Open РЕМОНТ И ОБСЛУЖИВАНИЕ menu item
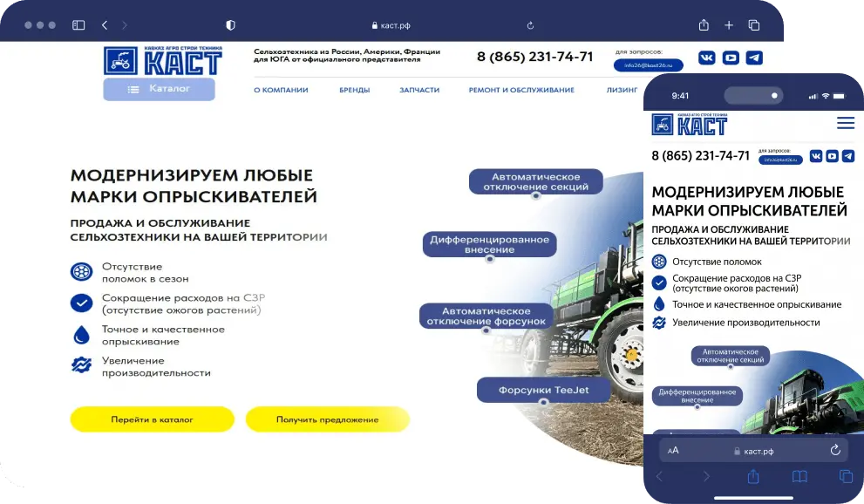 click(x=521, y=90)
